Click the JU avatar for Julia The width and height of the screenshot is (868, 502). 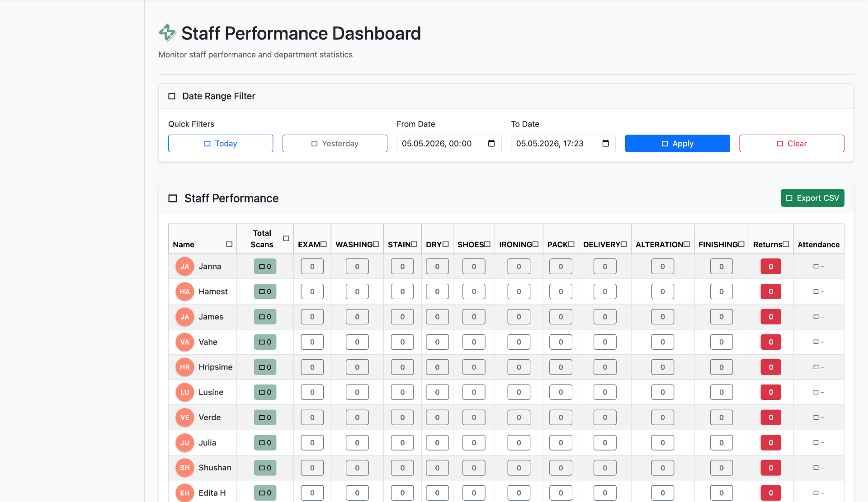point(185,443)
